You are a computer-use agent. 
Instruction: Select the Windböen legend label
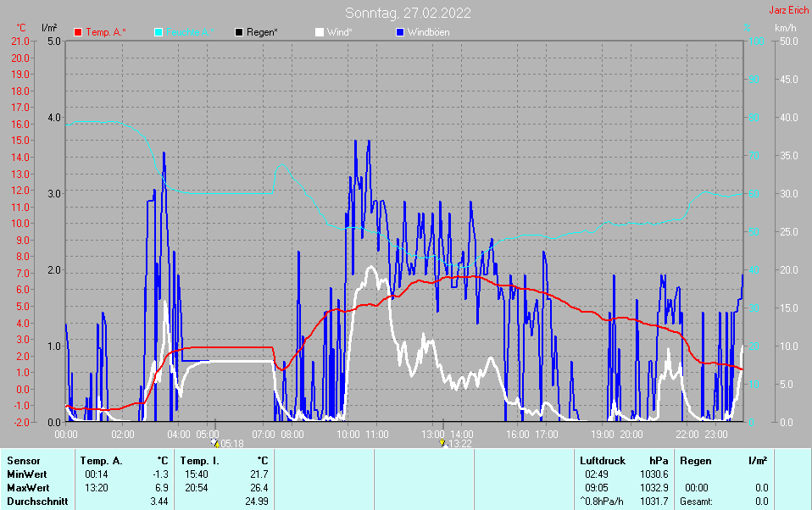point(428,32)
